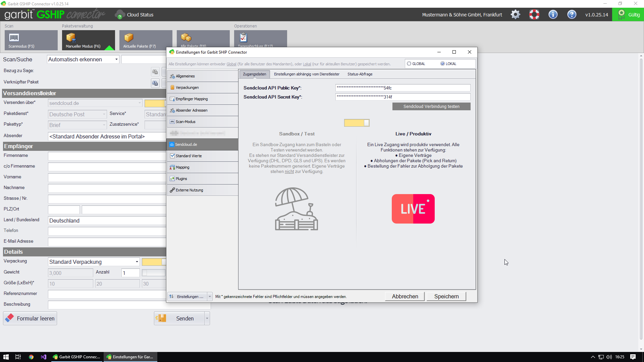Open Scan-Modus settings section
Screen dimensions: 644x362
(x=203, y=122)
